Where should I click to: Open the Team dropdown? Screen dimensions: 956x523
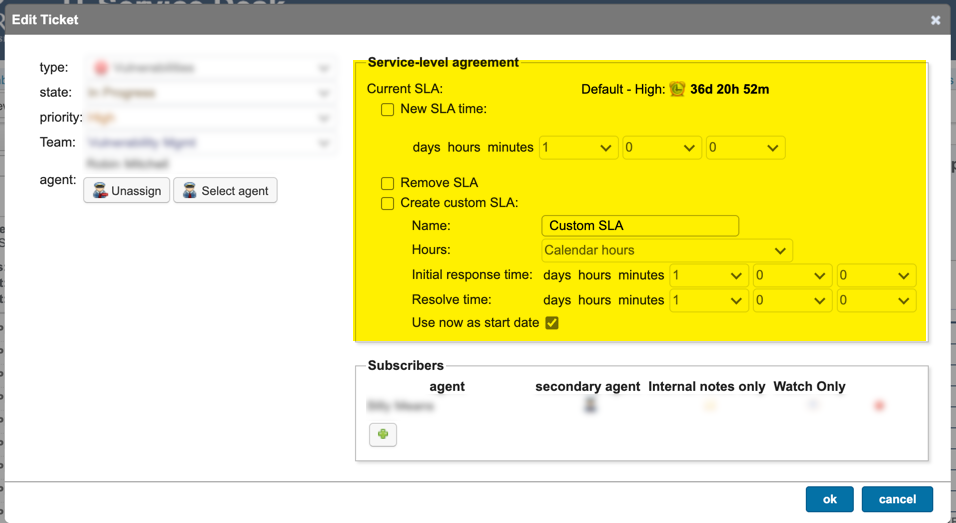(x=211, y=143)
